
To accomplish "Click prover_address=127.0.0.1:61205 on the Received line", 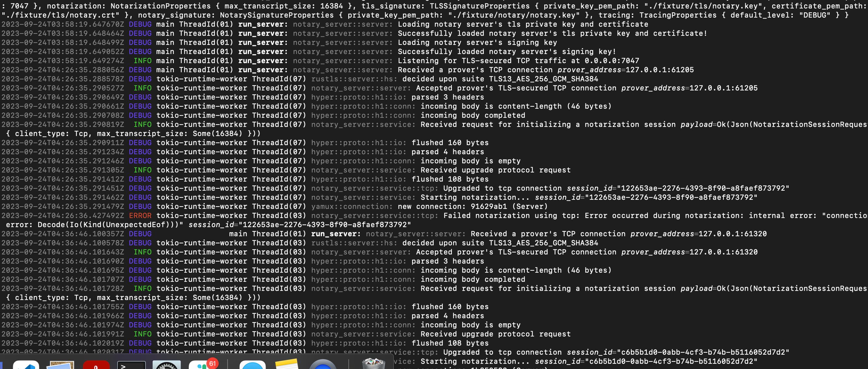I will (x=626, y=70).
